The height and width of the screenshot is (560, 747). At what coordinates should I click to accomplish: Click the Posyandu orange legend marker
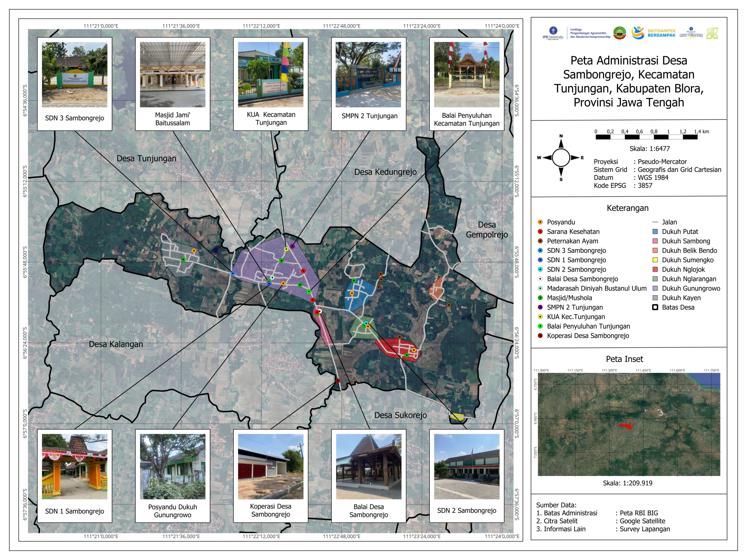point(540,222)
